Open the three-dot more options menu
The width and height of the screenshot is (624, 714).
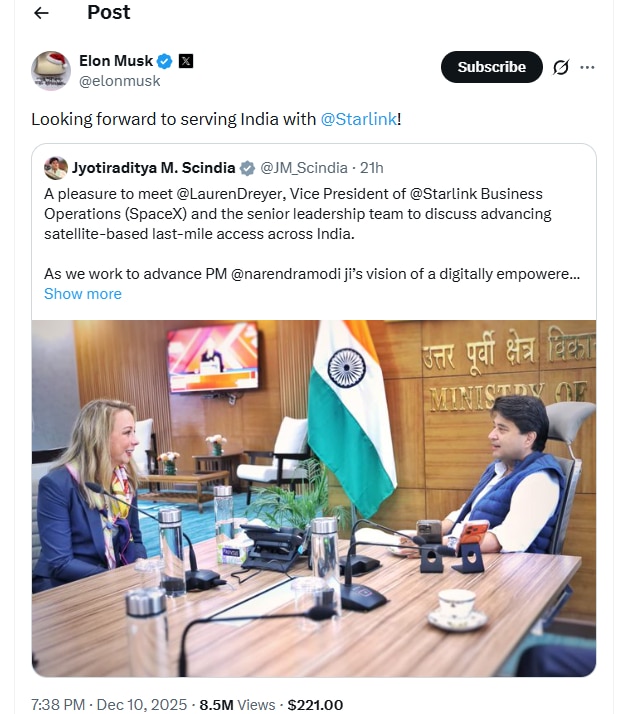pyautogui.click(x=587, y=67)
